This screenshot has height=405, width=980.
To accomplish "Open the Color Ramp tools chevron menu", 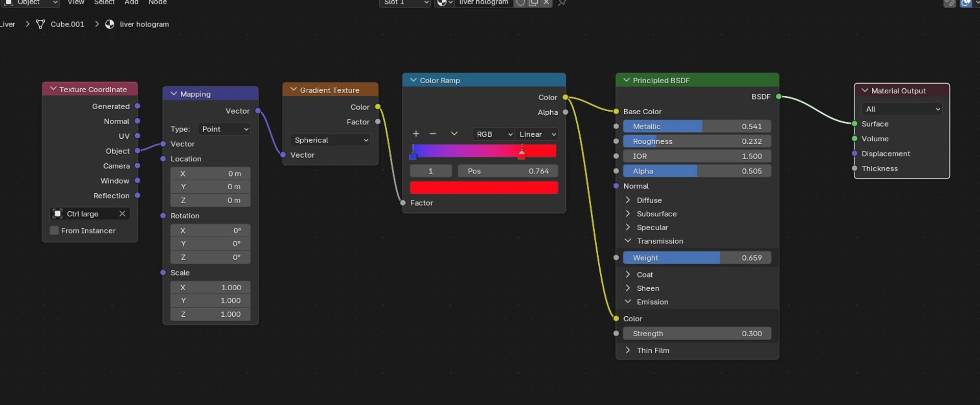I will [x=454, y=134].
